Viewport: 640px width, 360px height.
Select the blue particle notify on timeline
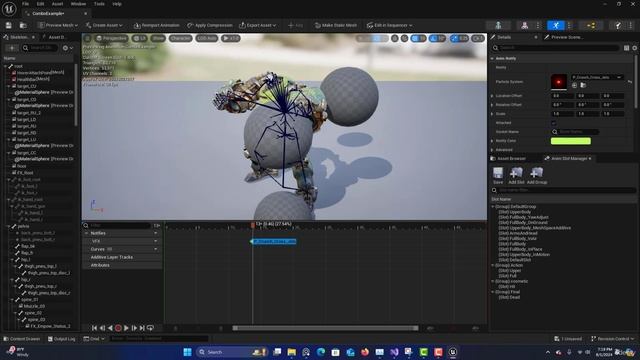tap(273, 242)
